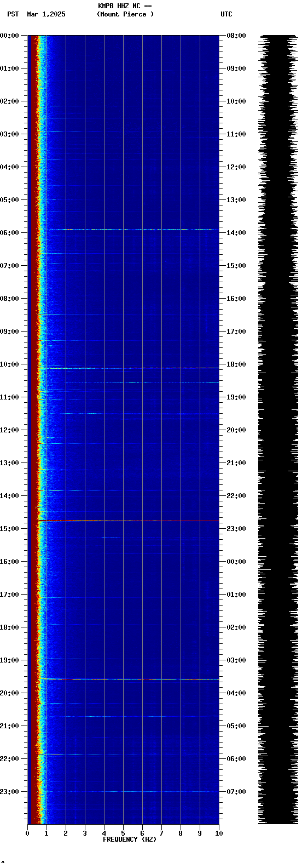Click the Mount Pierce station name

click(x=125, y=14)
